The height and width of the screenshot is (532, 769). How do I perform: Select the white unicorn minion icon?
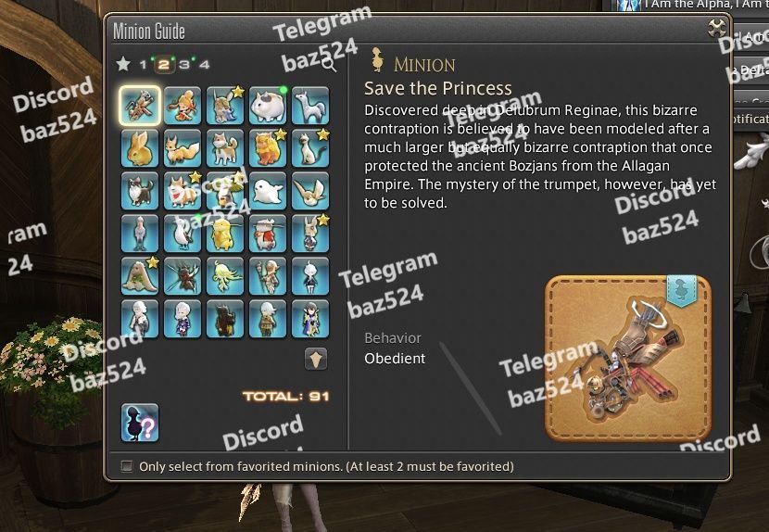pyautogui.click(x=310, y=106)
